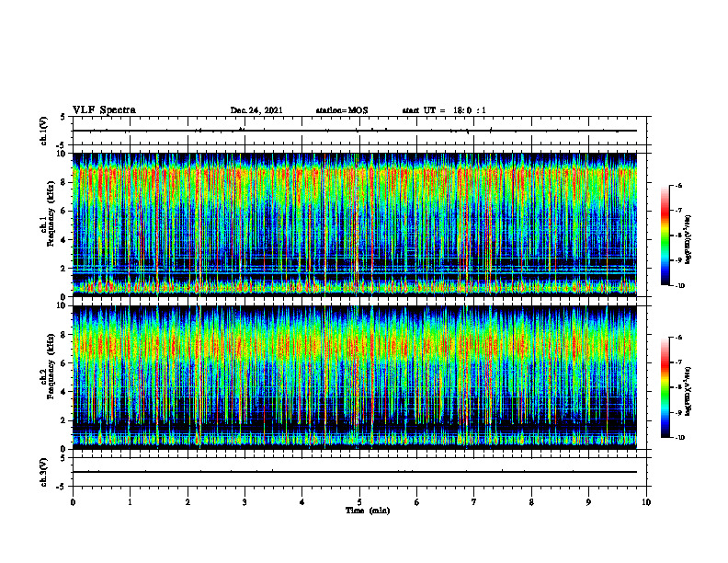The height and width of the screenshot is (563, 728).
Task: Click the ch.1 spectrogram color scale bar
Action: [665, 236]
